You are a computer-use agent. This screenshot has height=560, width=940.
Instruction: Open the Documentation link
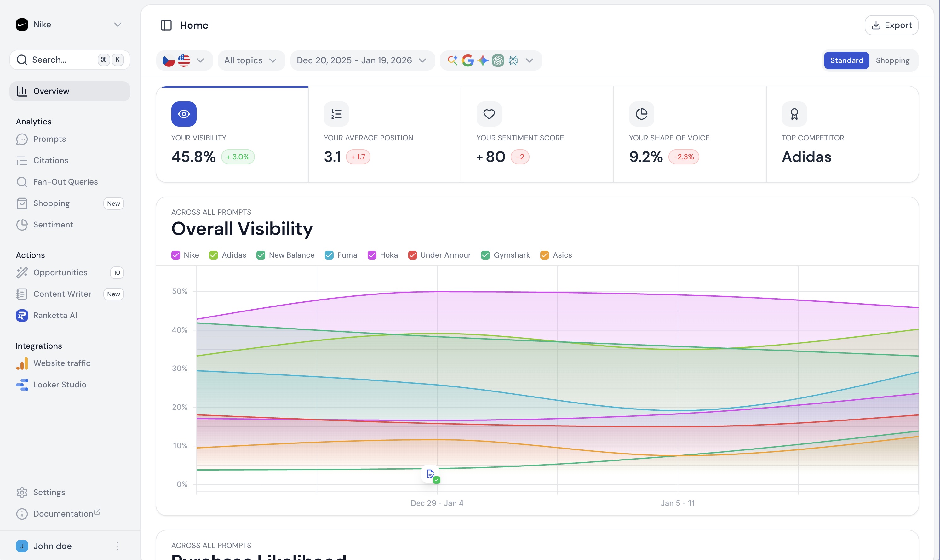click(63, 514)
